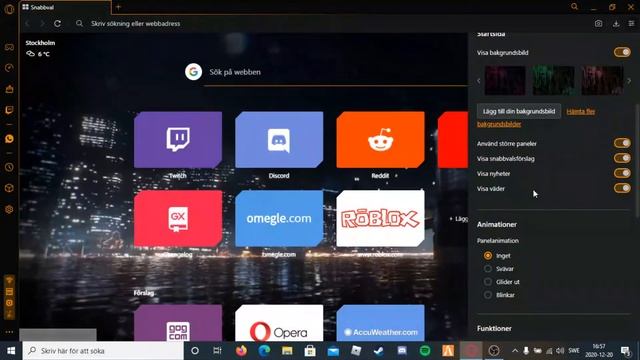Toggle the Visa snabbvalsförslag switch
This screenshot has width=640, height=360.
(x=622, y=158)
